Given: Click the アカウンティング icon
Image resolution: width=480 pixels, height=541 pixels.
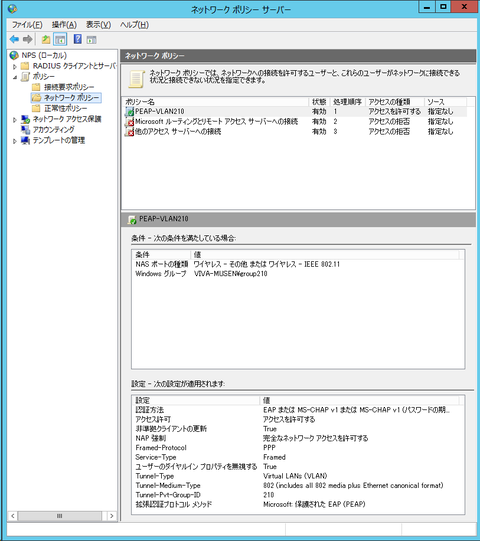Looking at the screenshot, I should tap(25, 130).
